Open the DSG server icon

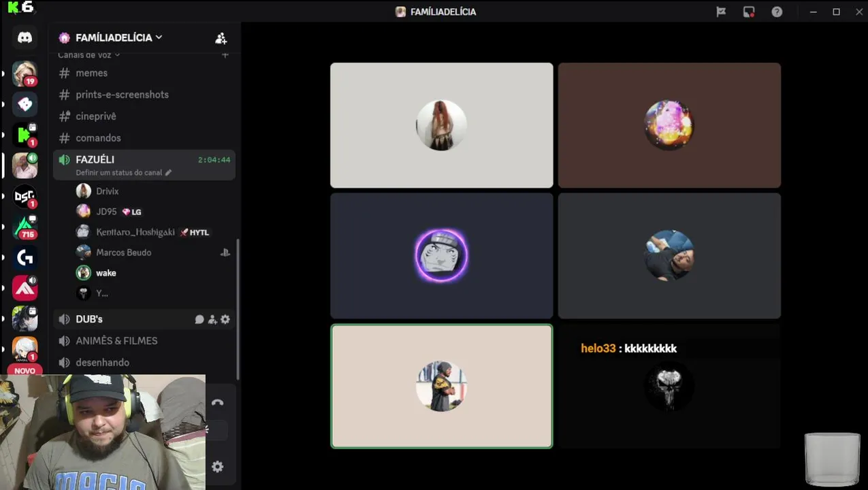click(x=25, y=196)
